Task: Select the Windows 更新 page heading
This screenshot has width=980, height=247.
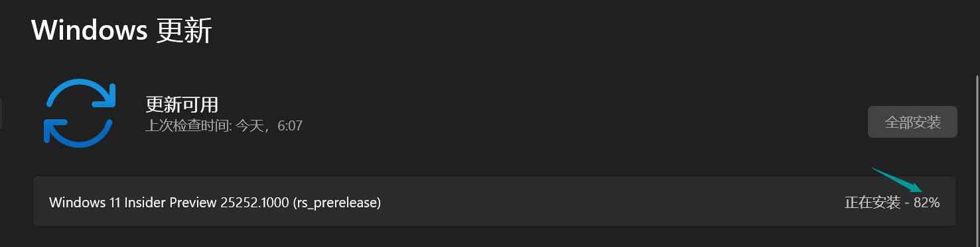Action: 121,30
